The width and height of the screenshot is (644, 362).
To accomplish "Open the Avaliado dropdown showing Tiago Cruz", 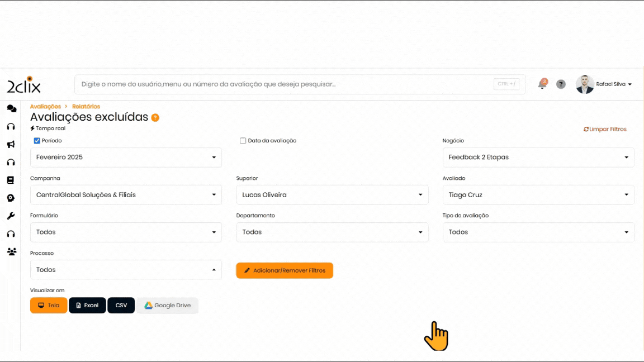I will pos(538,195).
